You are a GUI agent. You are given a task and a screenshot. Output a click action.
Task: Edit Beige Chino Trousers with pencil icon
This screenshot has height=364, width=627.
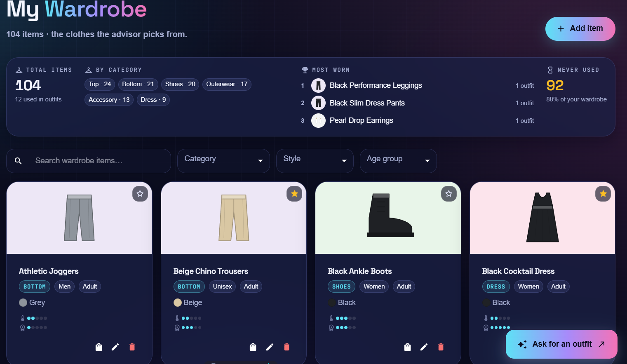(x=270, y=347)
